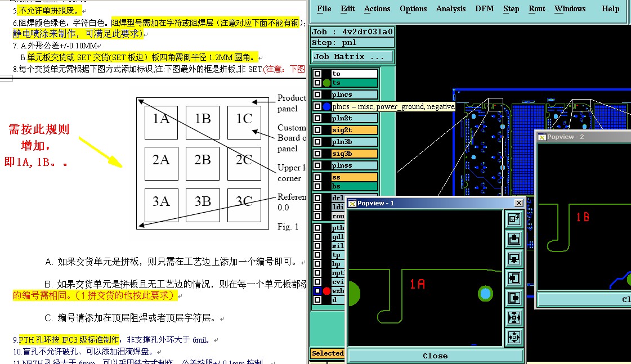Toggle the 'pln3b' layer checkbox

(317, 142)
